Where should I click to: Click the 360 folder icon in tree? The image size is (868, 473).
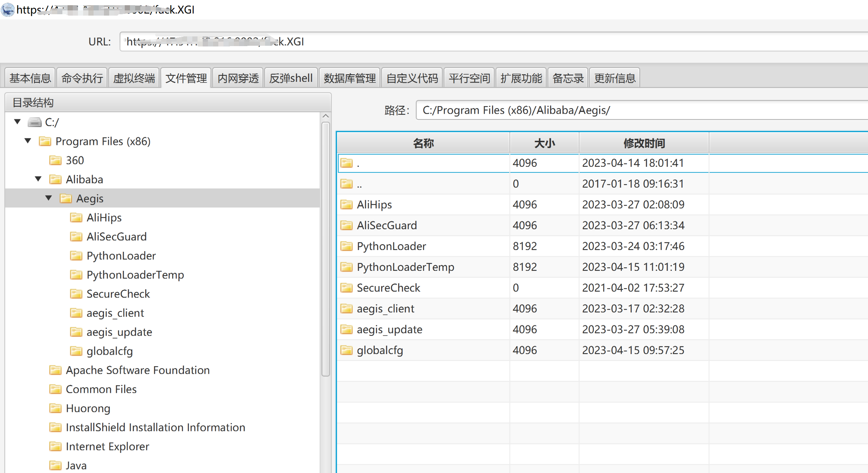point(55,160)
